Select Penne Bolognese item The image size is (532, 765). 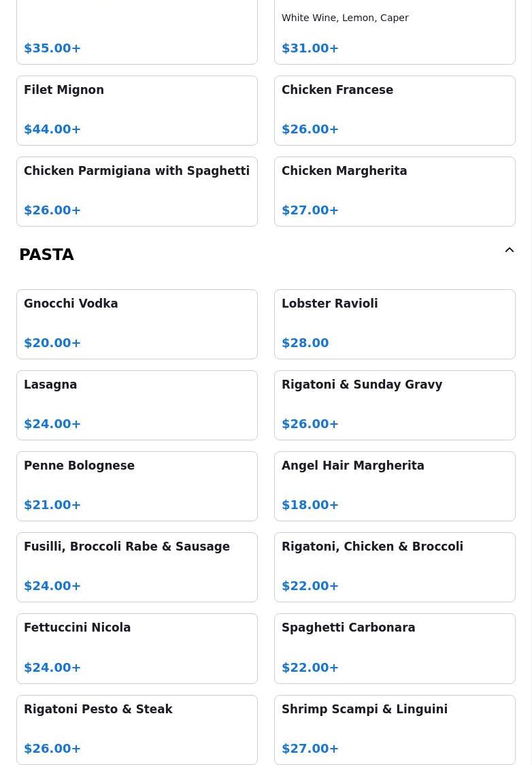tap(137, 487)
